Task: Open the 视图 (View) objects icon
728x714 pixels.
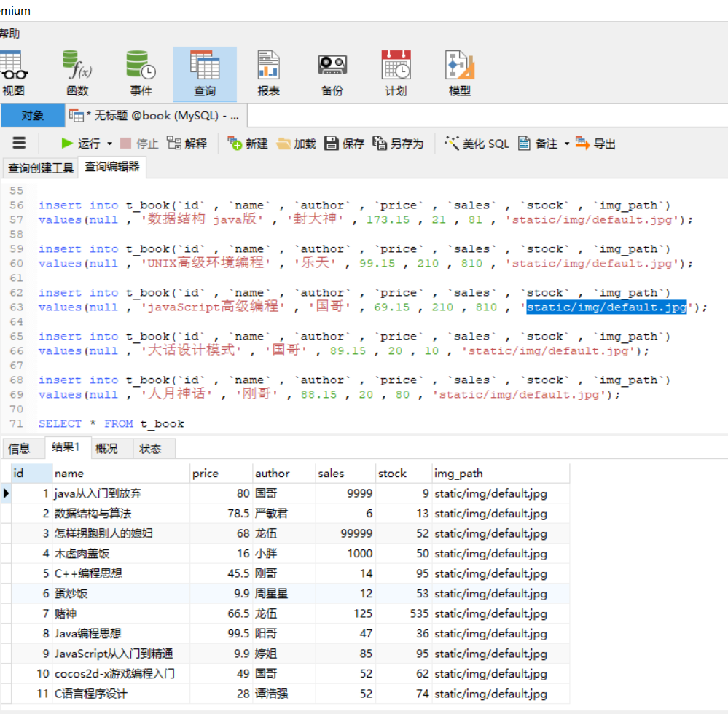Action: coord(14,74)
